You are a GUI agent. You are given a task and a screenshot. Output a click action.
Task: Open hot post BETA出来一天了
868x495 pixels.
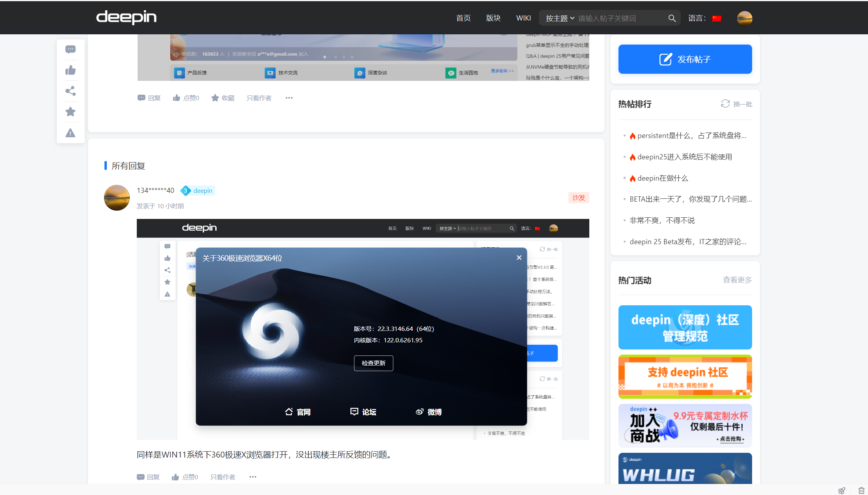(691, 199)
